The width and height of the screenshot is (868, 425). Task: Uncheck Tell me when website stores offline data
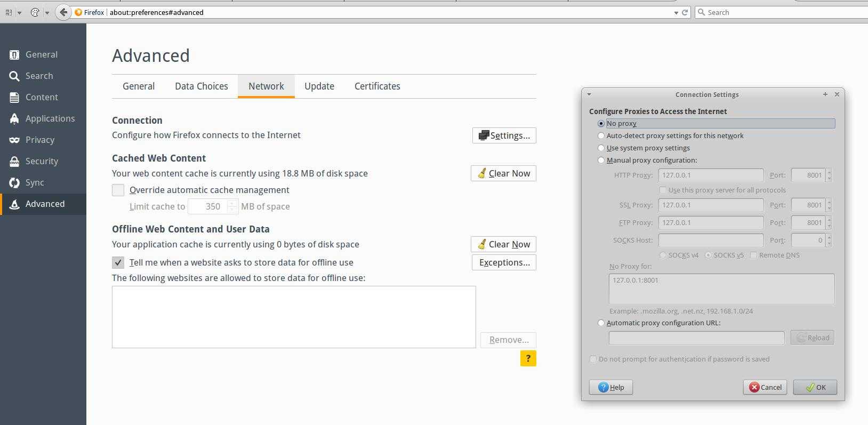[x=118, y=262]
